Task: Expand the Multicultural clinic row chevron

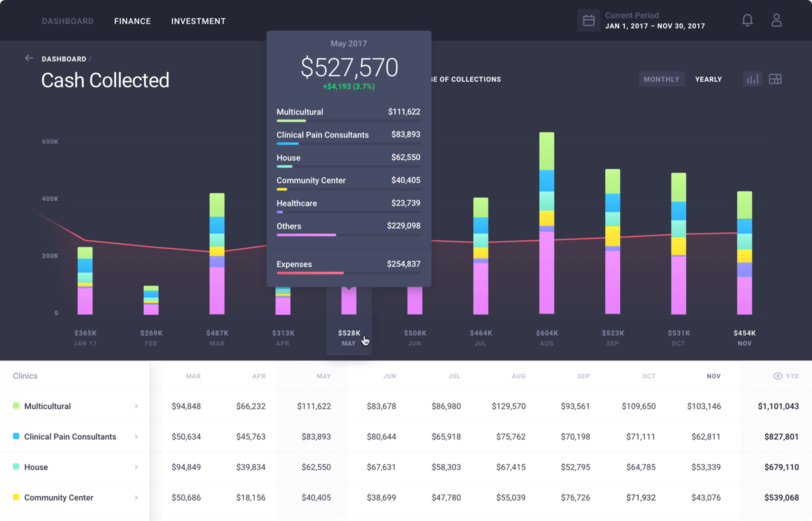Action: coord(136,406)
